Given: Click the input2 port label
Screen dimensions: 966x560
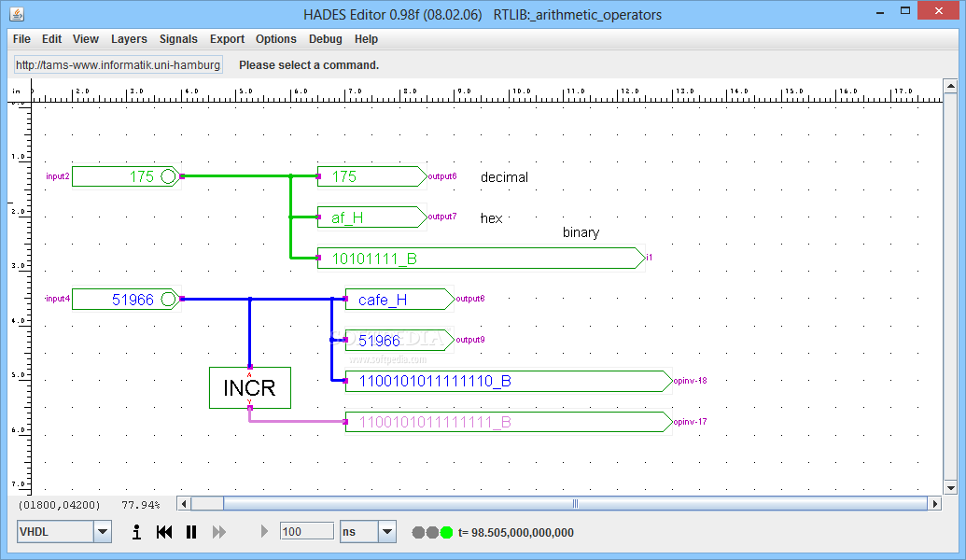Looking at the screenshot, I should click(x=57, y=176).
